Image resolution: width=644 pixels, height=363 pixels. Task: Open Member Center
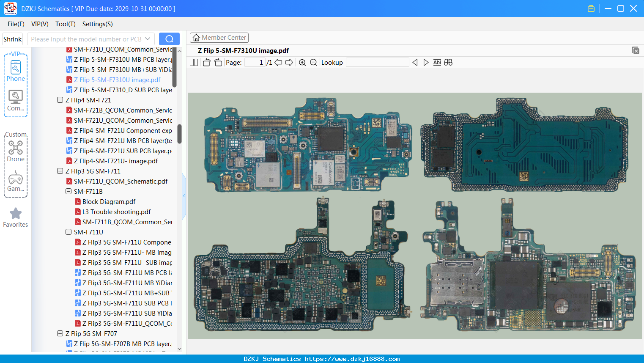click(x=219, y=38)
